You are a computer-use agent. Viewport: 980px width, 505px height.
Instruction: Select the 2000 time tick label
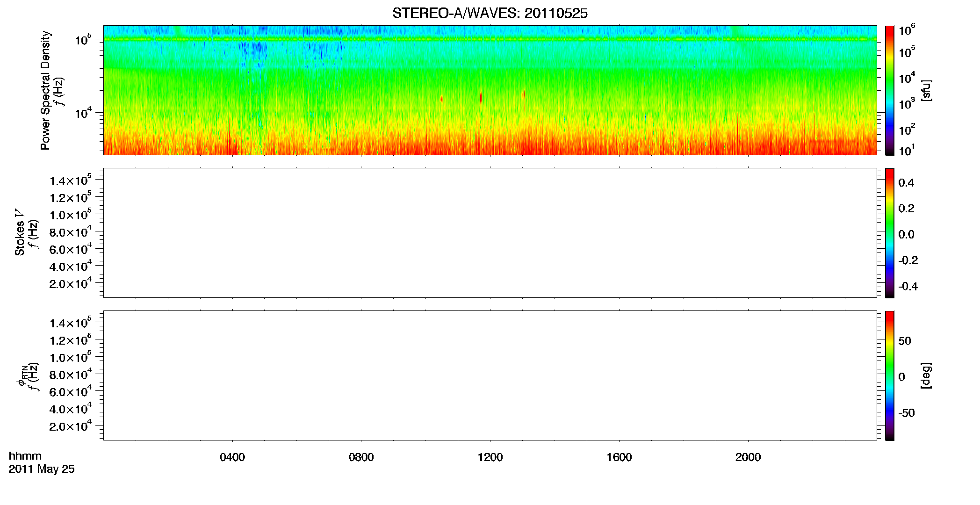[748, 457]
